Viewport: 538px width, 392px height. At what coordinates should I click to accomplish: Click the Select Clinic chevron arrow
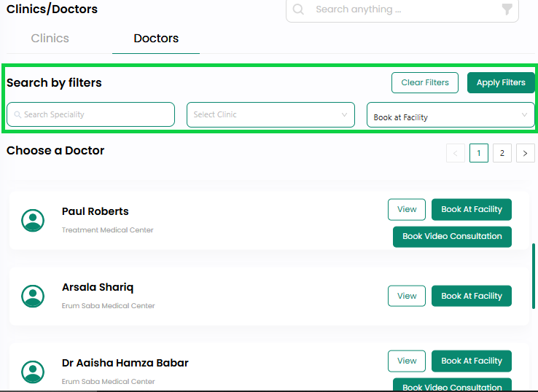pyautogui.click(x=344, y=115)
